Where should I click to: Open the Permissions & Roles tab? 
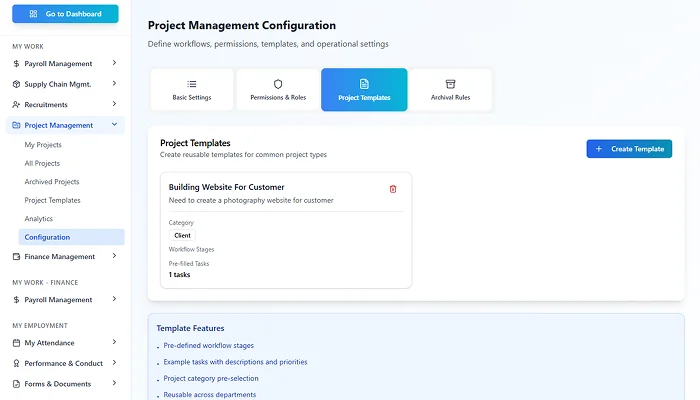(278, 90)
